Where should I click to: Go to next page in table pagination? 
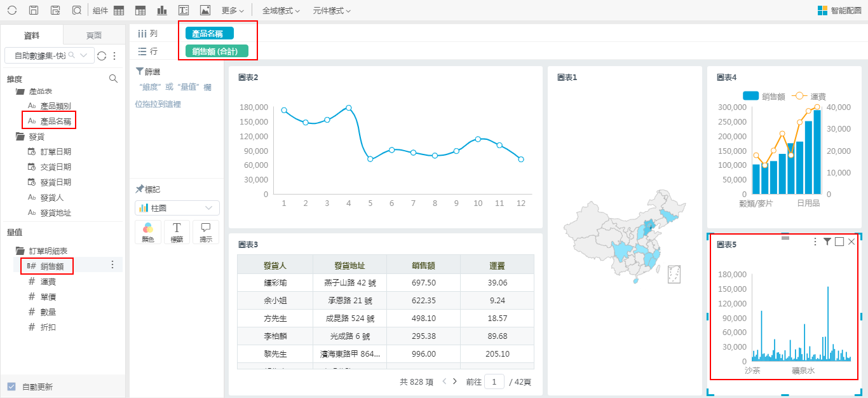coord(455,381)
